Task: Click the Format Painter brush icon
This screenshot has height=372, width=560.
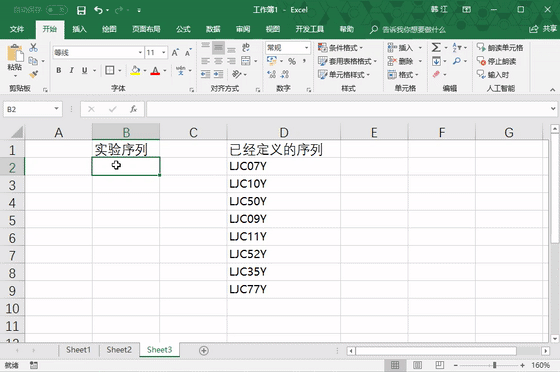Action: click(x=34, y=74)
